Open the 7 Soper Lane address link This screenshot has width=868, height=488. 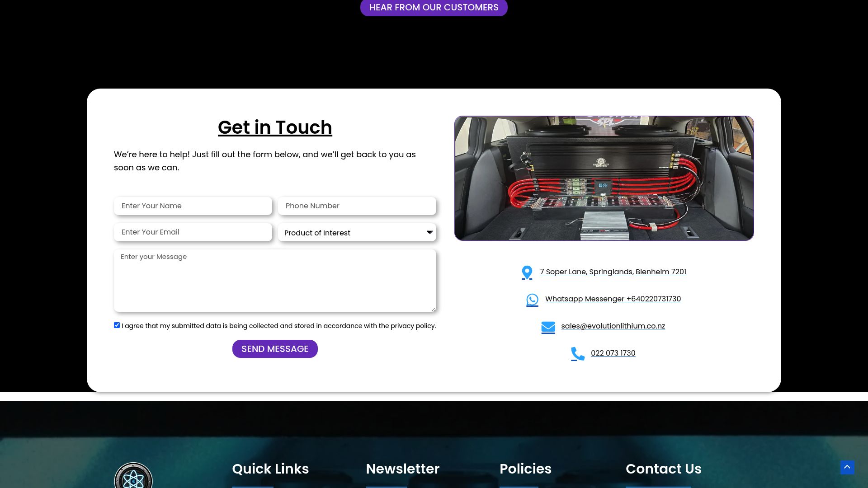coord(613,272)
